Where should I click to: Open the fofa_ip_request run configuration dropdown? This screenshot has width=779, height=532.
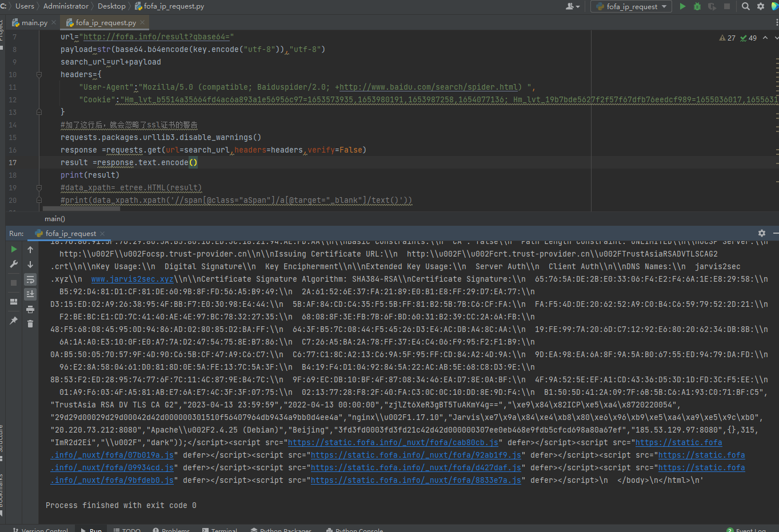632,6
